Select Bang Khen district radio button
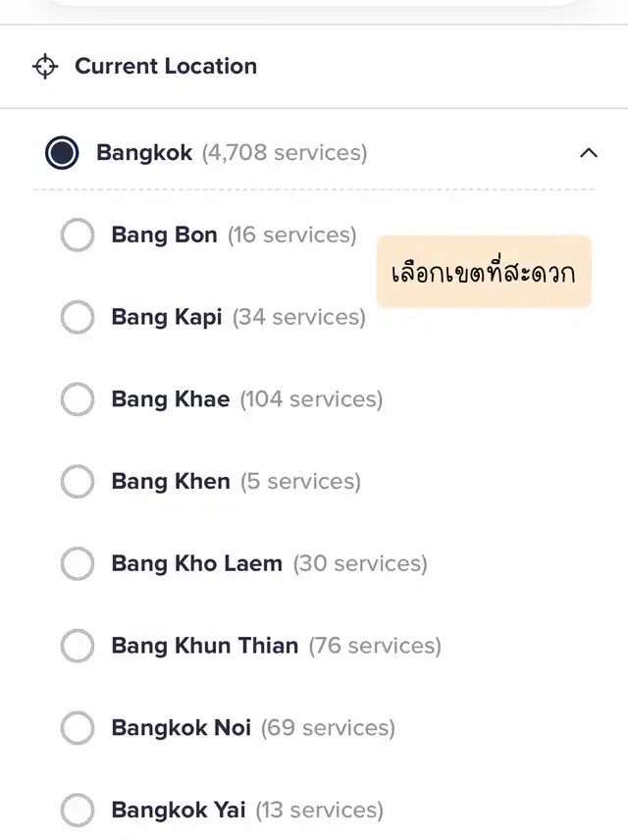This screenshot has height=840, width=628. coord(78,482)
